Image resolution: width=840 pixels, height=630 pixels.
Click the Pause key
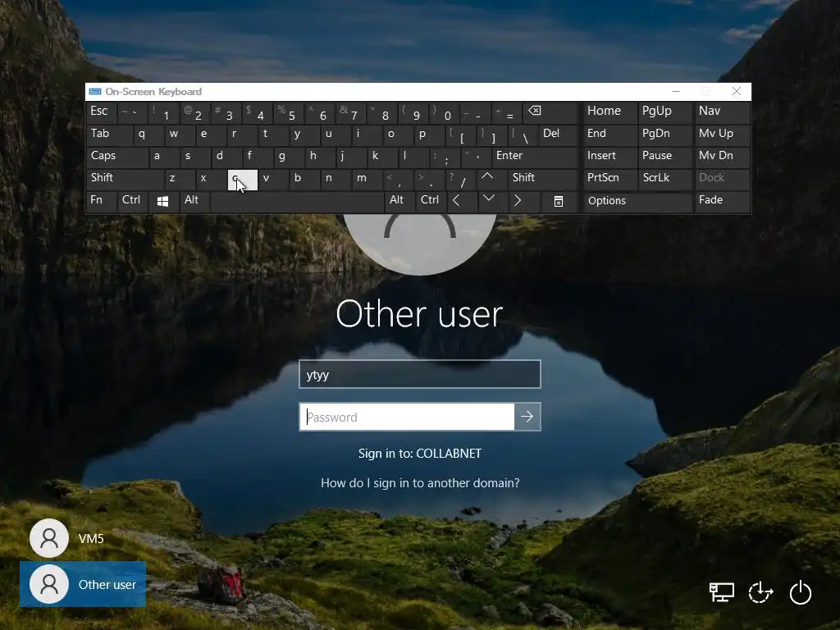point(664,157)
